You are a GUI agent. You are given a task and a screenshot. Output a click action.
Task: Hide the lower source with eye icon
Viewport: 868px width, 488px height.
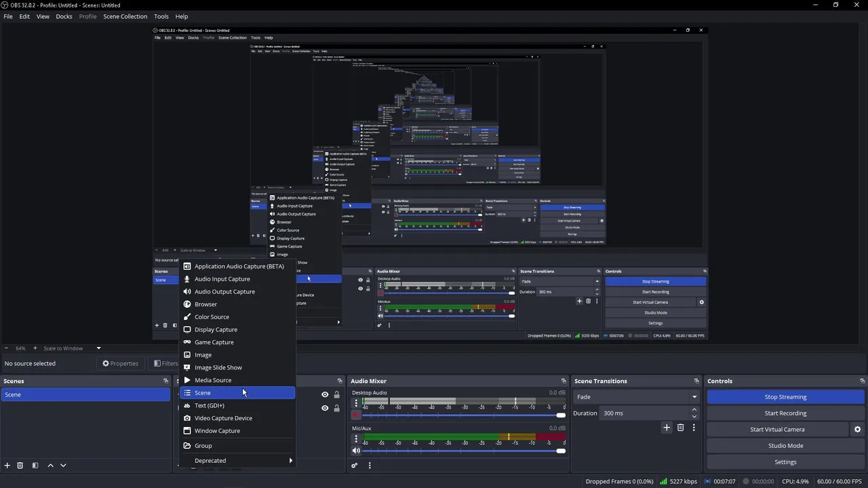point(325,408)
